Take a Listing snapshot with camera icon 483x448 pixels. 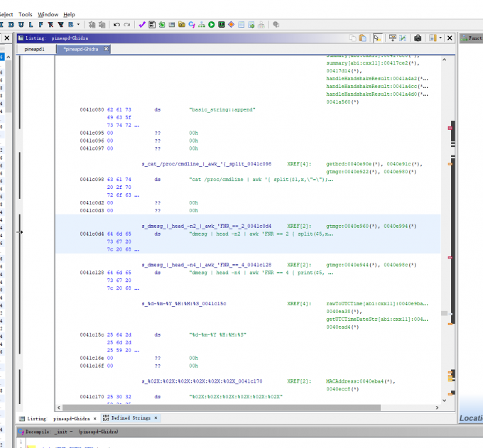pos(418,38)
